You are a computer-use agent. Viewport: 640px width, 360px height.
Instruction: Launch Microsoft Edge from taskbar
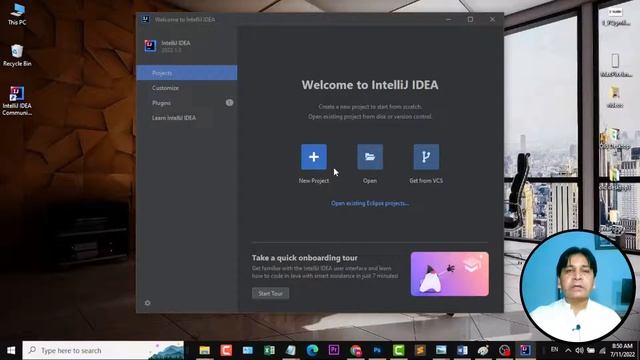tap(312, 350)
